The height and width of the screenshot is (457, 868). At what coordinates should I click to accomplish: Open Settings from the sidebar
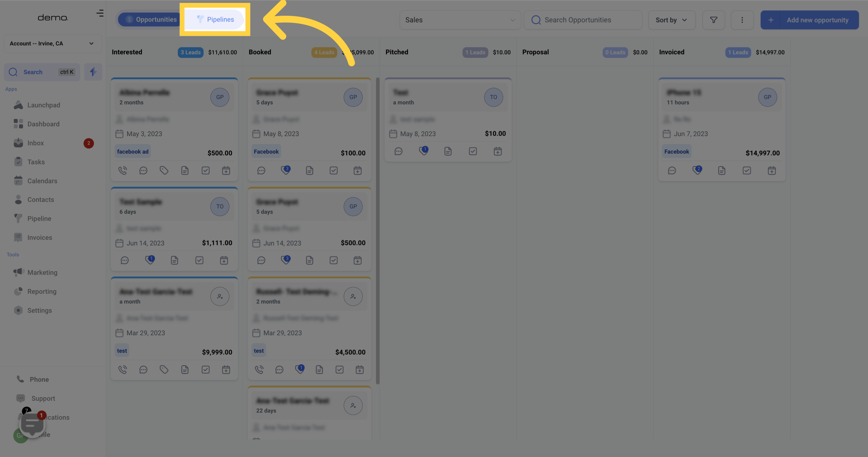click(x=39, y=310)
